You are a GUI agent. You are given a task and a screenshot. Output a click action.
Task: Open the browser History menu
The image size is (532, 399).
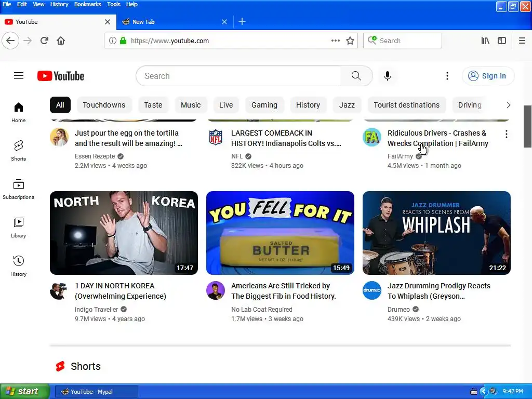[59, 4]
